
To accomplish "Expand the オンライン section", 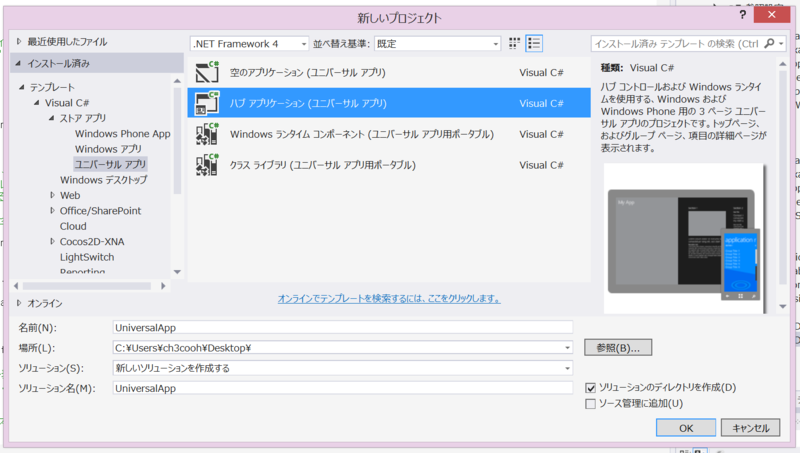I will point(19,303).
